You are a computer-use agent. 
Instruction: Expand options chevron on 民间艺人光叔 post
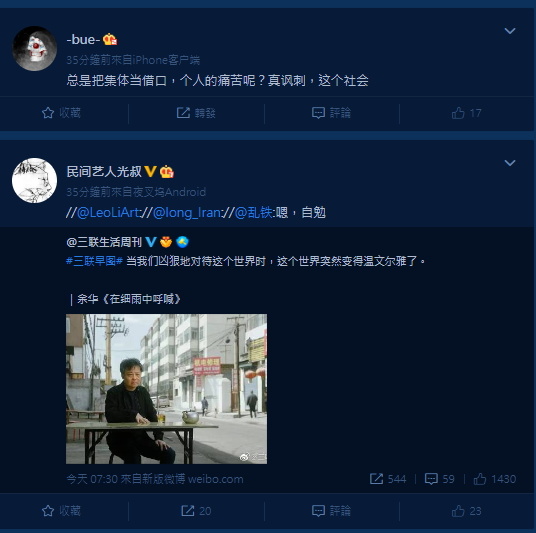[x=510, y=163]
